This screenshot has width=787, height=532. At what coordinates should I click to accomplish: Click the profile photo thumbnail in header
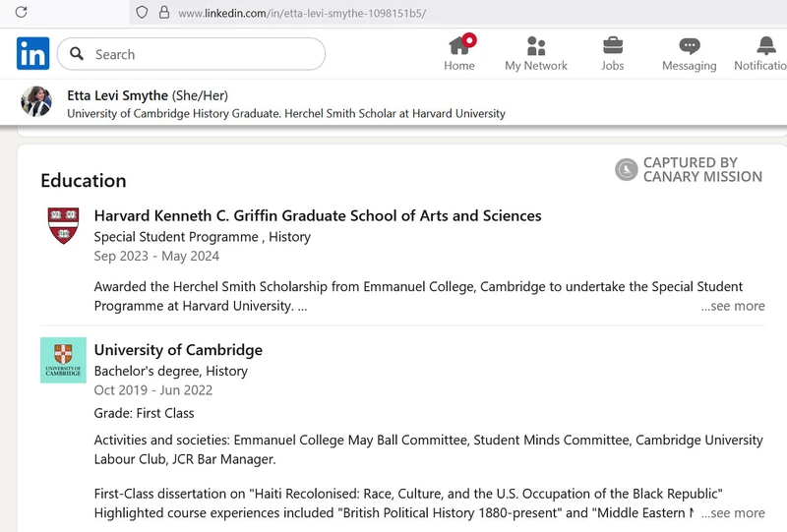click(x=36, y=102)
